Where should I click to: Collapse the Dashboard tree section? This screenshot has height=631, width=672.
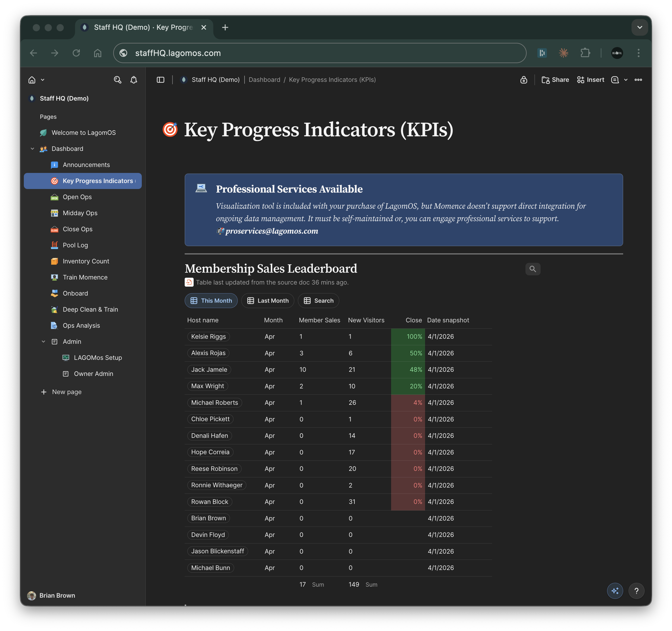[x=32, y=149]
